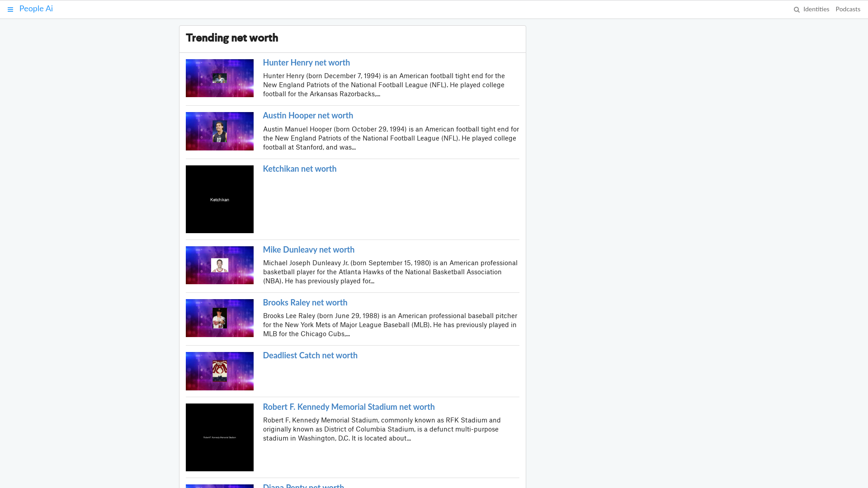
Task: Click the Deadliest Catch thumbnail image
Action: tap(220, 371)
